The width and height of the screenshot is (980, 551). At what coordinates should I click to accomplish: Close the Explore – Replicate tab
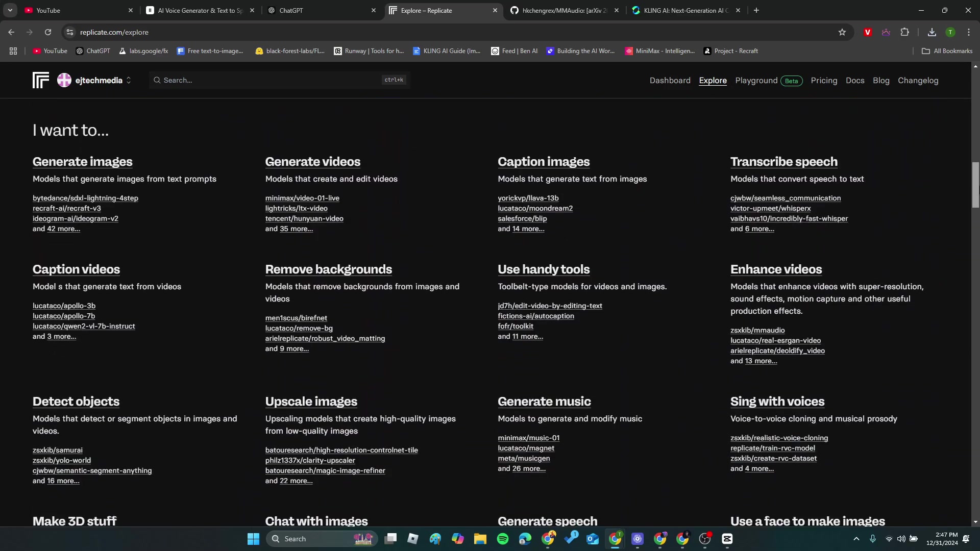click(495, 10)
